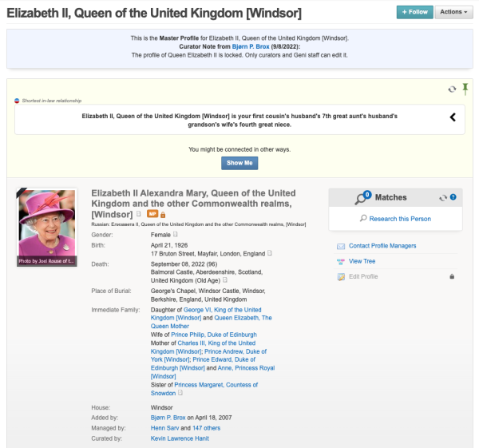Click the source document icon beside Female
The height and width of the screenshot is (448, 479).
175,235
